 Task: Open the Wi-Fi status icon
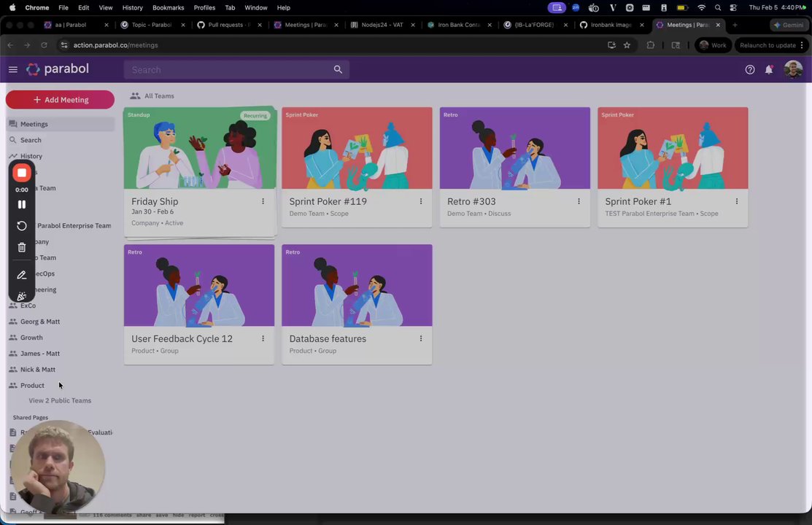(701, 8)
